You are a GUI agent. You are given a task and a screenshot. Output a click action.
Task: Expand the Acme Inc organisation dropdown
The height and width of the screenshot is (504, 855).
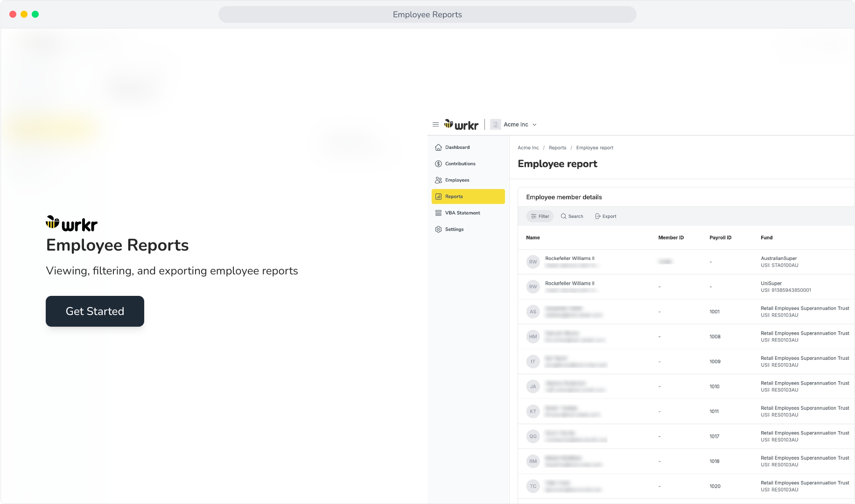point(514,125)
